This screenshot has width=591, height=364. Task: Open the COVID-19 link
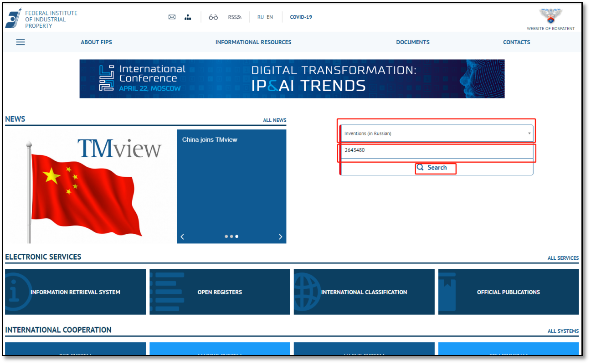tap(301, 17)
